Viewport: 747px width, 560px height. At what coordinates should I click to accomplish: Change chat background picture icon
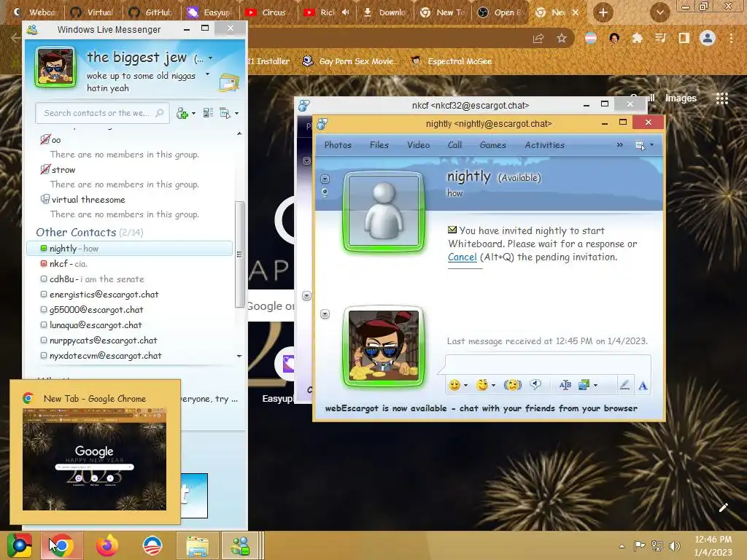(x=584, y=385)
